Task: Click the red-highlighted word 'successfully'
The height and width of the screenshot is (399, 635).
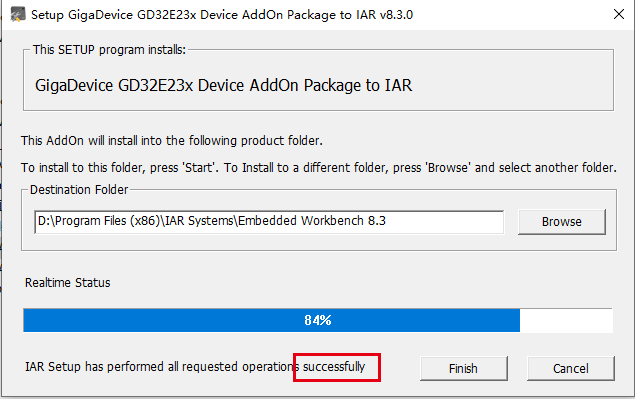Action: tap(334, 367)
